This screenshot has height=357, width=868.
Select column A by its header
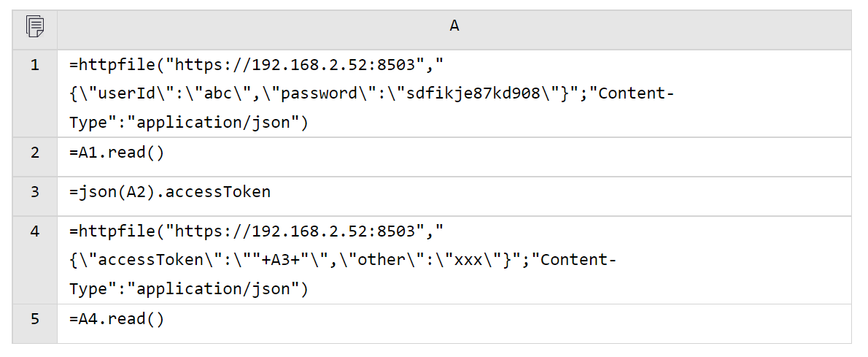tap(454, 28)
